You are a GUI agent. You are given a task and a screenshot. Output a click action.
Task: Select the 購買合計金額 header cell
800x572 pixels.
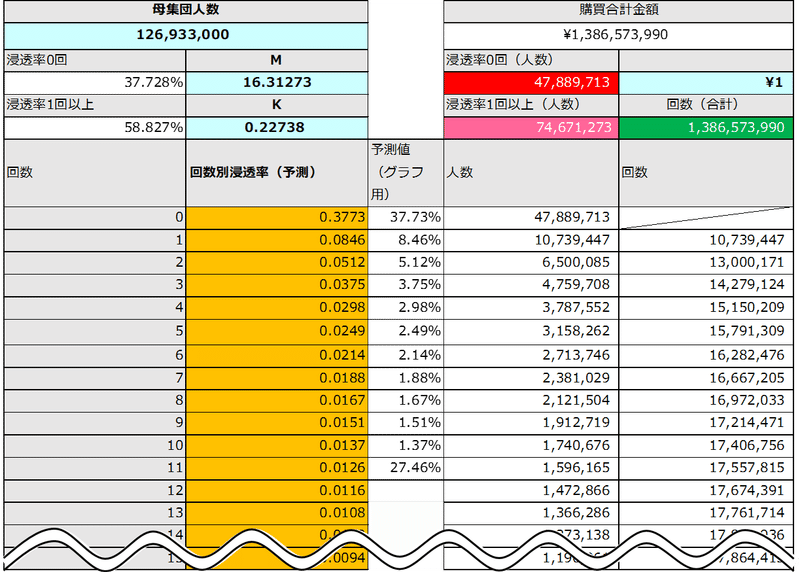tap(618, 11)
